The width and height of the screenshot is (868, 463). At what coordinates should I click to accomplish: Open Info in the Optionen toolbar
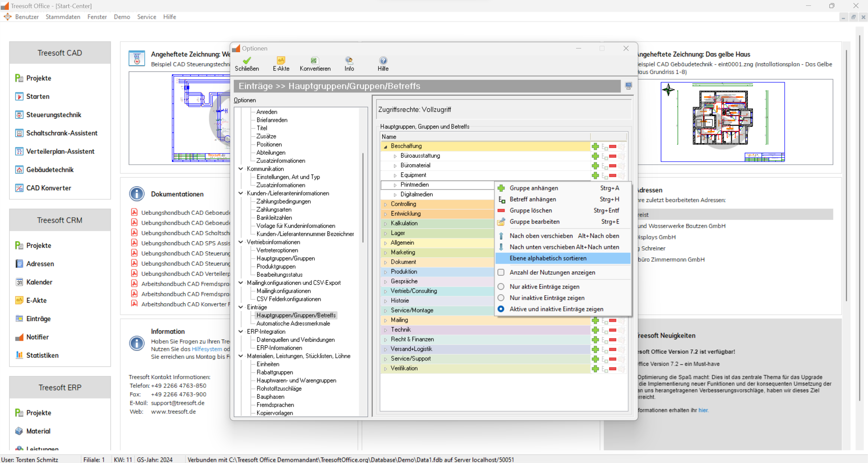point(349,61)
